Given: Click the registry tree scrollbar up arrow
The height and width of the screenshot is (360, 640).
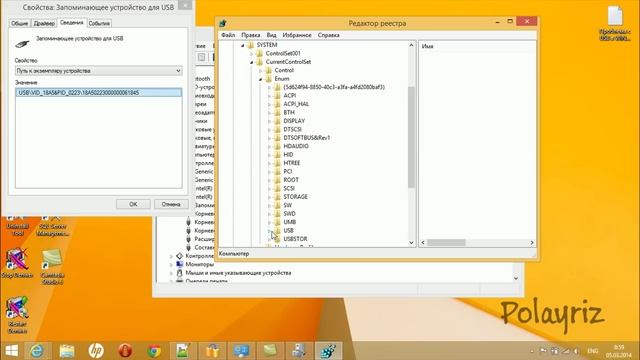Looking at the screenshot, I should (411, 45).
